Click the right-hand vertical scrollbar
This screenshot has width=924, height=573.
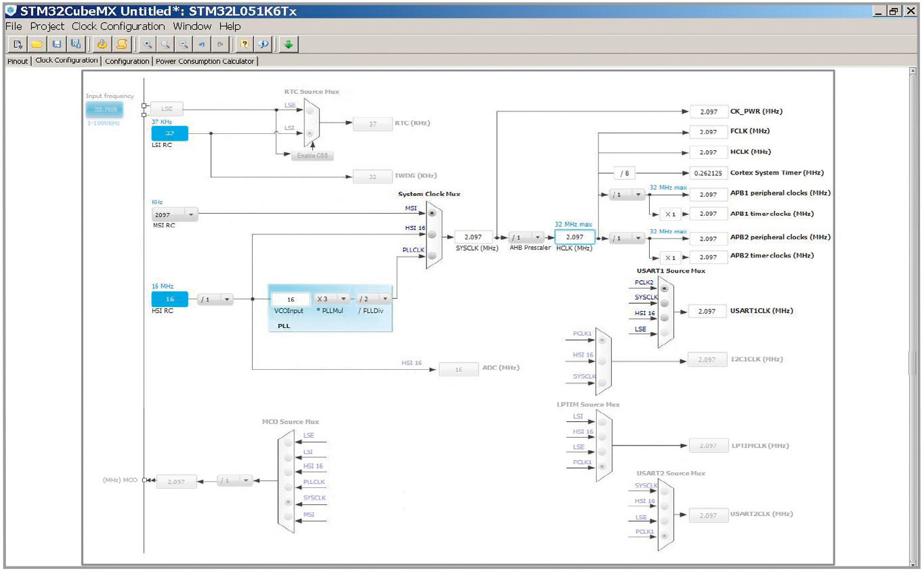point(913,318)
